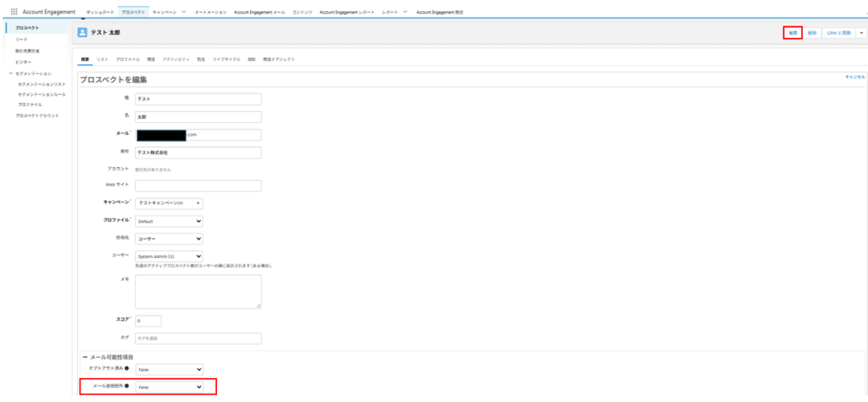Click the 名 field containing 太郎
Image resolution: width=868 pixels, height=402 pixels.
[x=198, y=117]
